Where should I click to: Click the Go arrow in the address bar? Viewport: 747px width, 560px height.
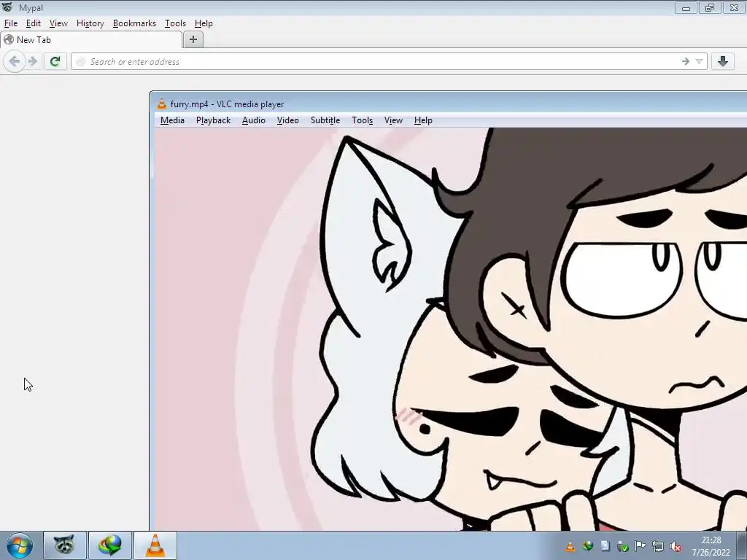(685, 61)
